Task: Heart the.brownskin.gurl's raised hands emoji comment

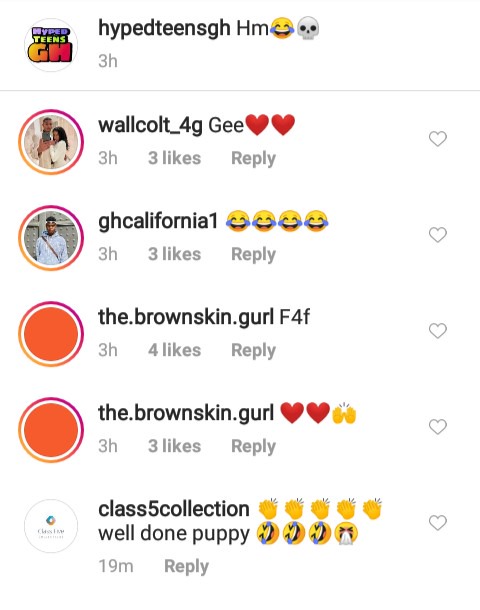Action: (x=438, y=427)
